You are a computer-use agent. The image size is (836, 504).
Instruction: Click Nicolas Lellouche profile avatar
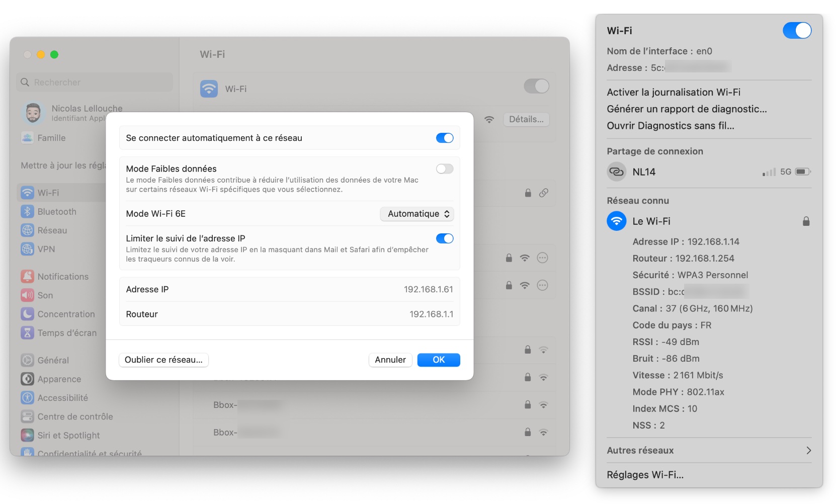coord(33,113)
